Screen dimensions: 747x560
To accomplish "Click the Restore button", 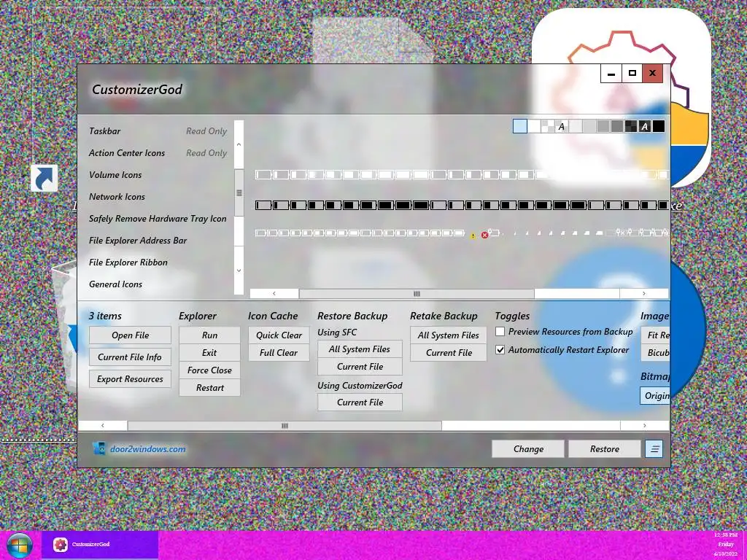I will 605,448.
